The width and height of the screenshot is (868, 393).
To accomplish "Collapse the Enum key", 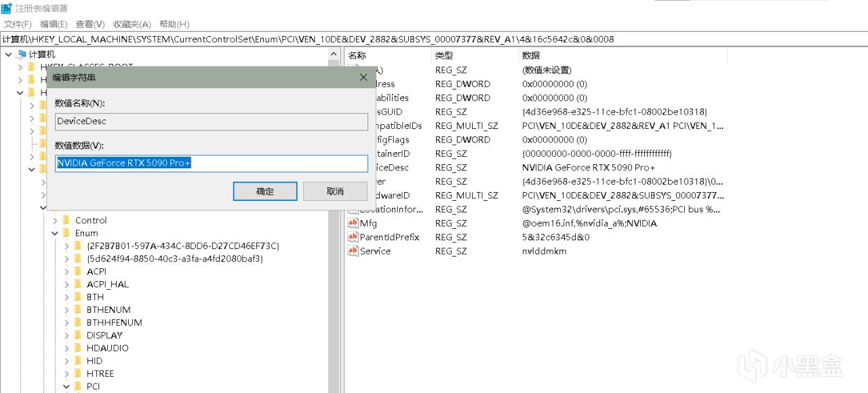I will point(56,233).
